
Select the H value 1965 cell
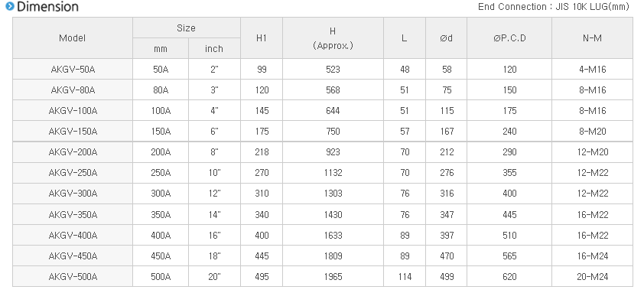[333, 277]
